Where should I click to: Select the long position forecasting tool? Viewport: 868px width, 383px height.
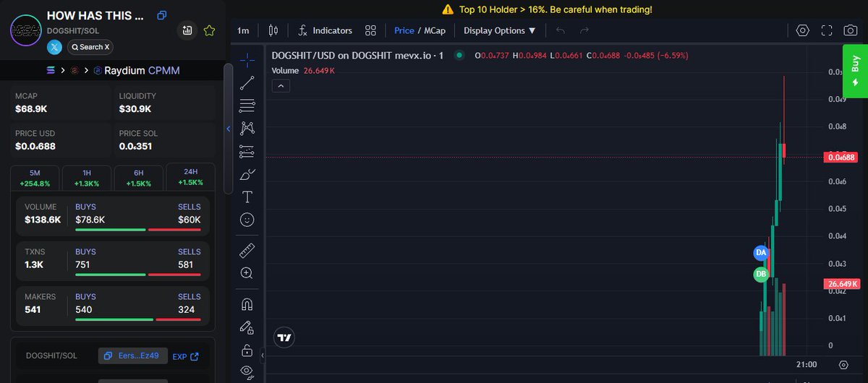247,151
